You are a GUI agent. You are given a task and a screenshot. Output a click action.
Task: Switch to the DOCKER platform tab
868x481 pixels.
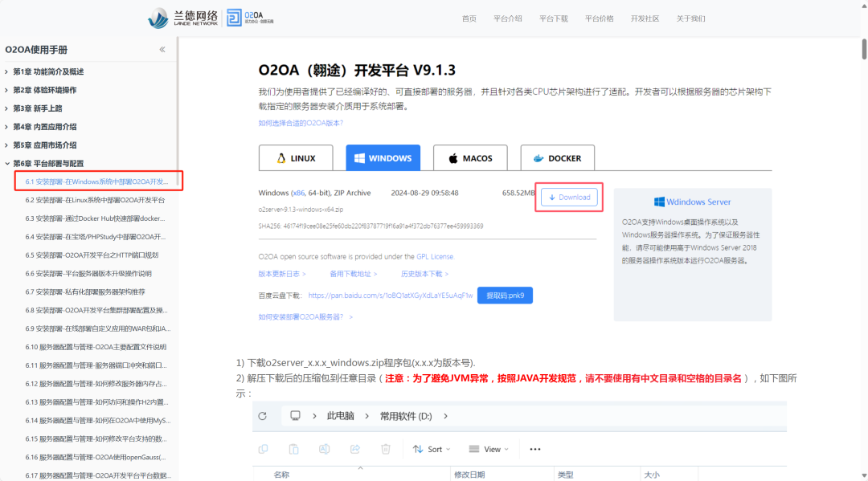point(558,157)
